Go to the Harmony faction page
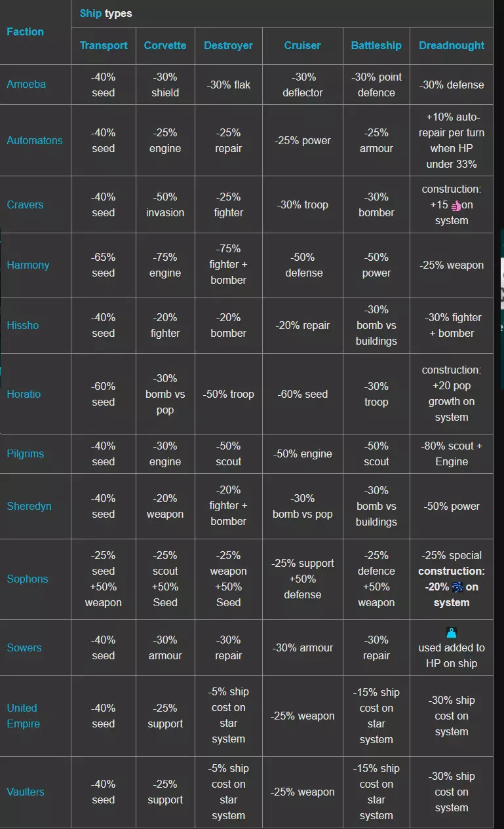 [28, 265]
